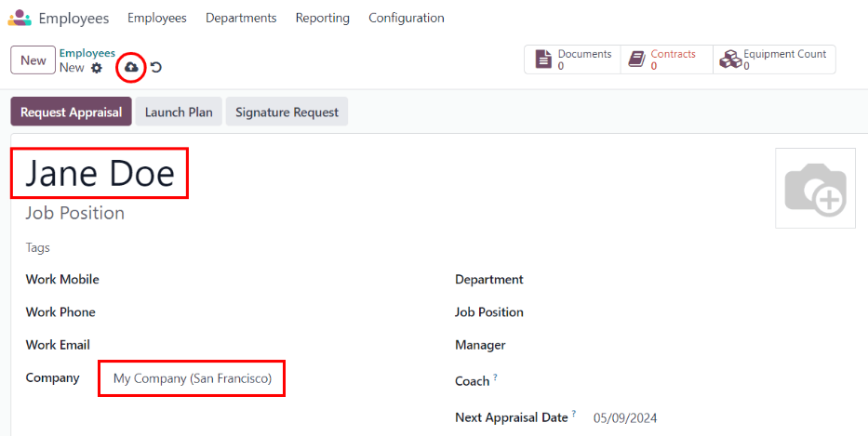Click the Employees breadcrumb link

click(87, 53)
